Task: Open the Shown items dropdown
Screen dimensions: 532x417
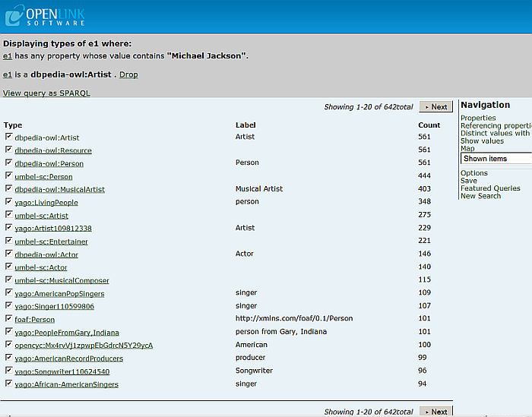Action: [x=496, y=159]
